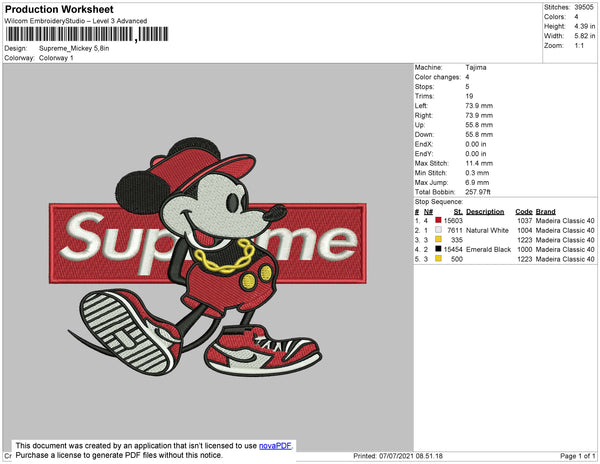Screen dimensions: 600x464
Task: Click the yellow swatch with 500 stitches
Action: (x=438, y=259)
